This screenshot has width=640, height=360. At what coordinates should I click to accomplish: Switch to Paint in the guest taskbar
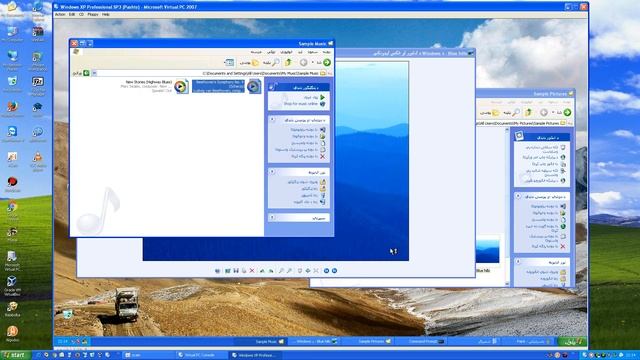529,341
